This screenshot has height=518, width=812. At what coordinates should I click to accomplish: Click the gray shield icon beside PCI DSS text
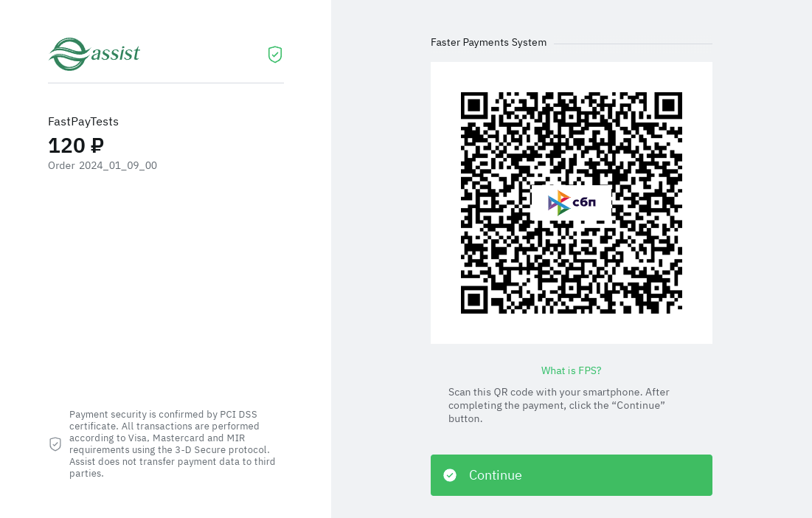point(55,444)
